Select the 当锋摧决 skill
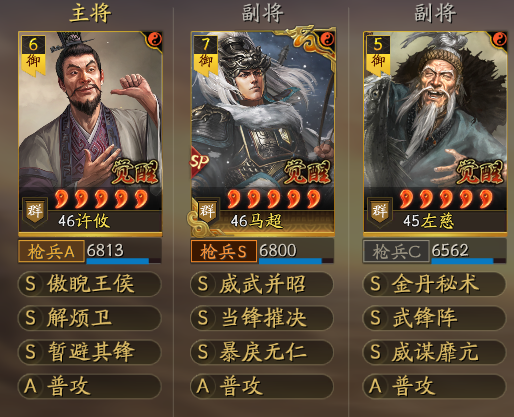Viewport: 514px width, 417px height. coord(262,318)
